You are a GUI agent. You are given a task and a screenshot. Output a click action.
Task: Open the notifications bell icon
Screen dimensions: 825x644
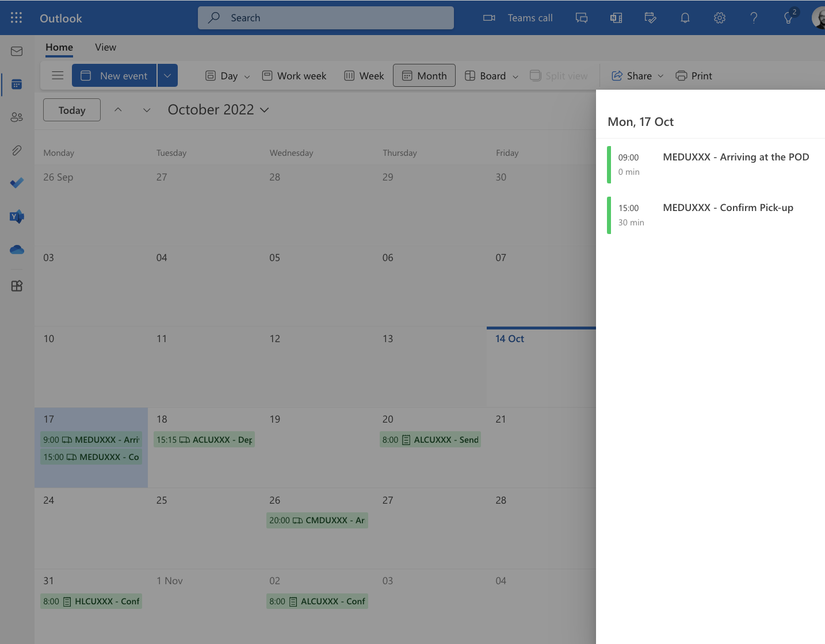685,18
